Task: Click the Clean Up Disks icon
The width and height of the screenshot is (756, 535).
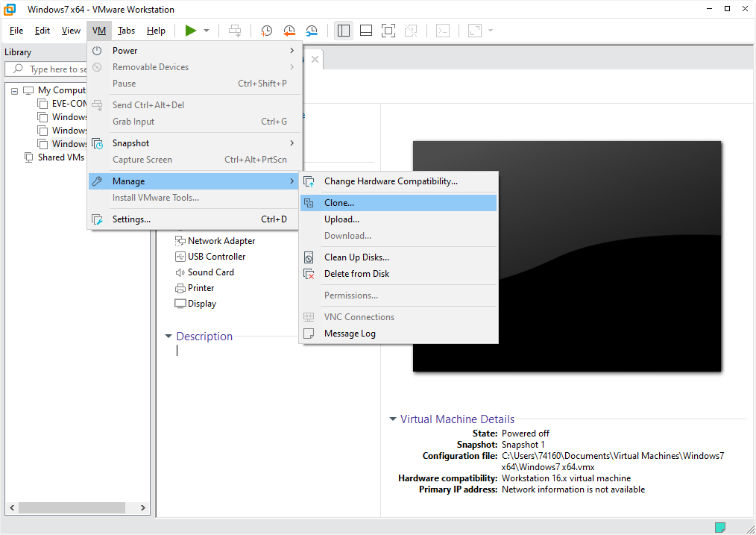Action: [309, 257]
